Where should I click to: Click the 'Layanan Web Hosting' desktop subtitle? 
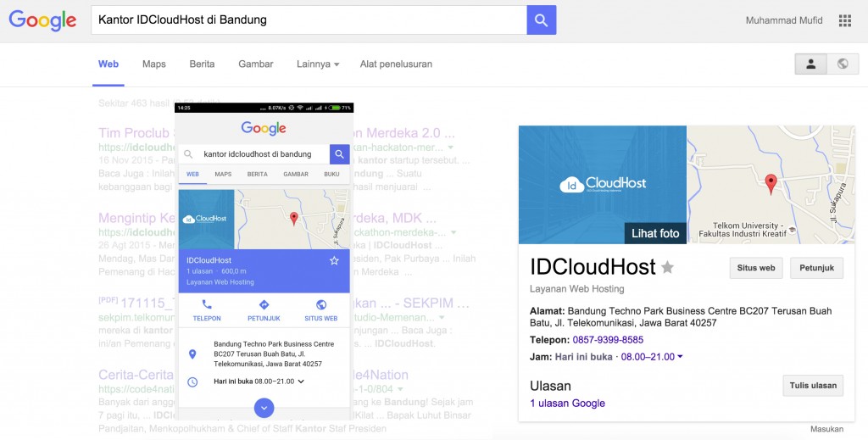tap(576, 289)
